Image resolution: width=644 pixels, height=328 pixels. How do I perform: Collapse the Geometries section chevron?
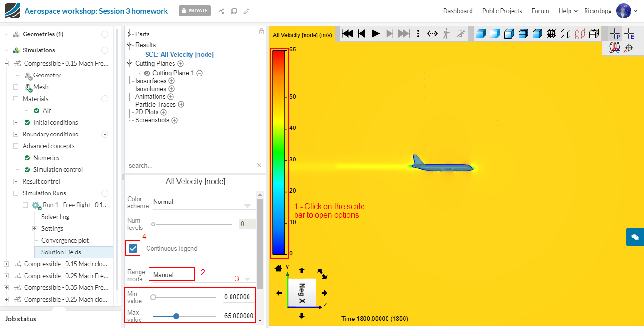(x=6, y=34)
